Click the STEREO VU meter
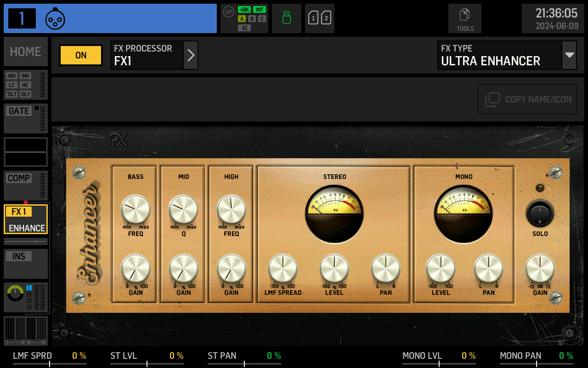Viewport: 588px width, 368px height. point(334,214)
